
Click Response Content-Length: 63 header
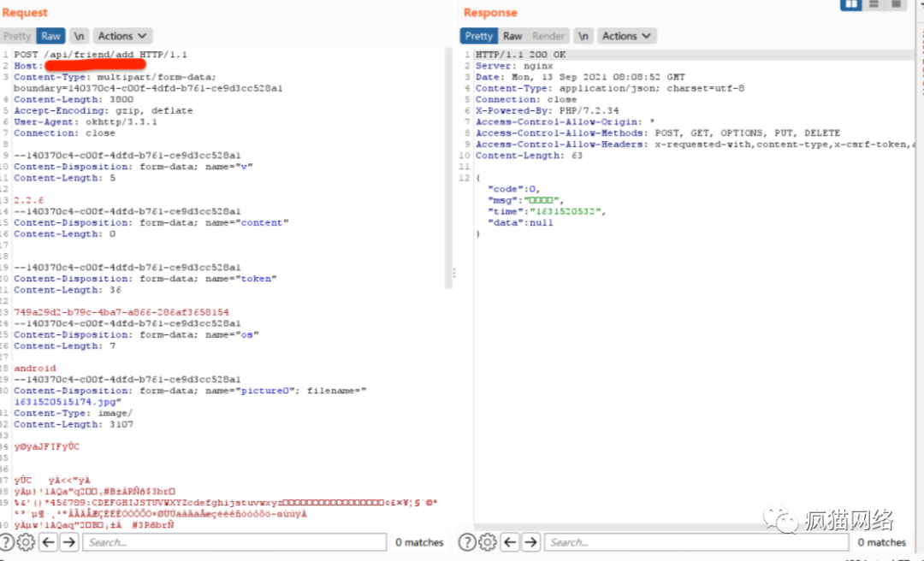(x=530, y=156)
